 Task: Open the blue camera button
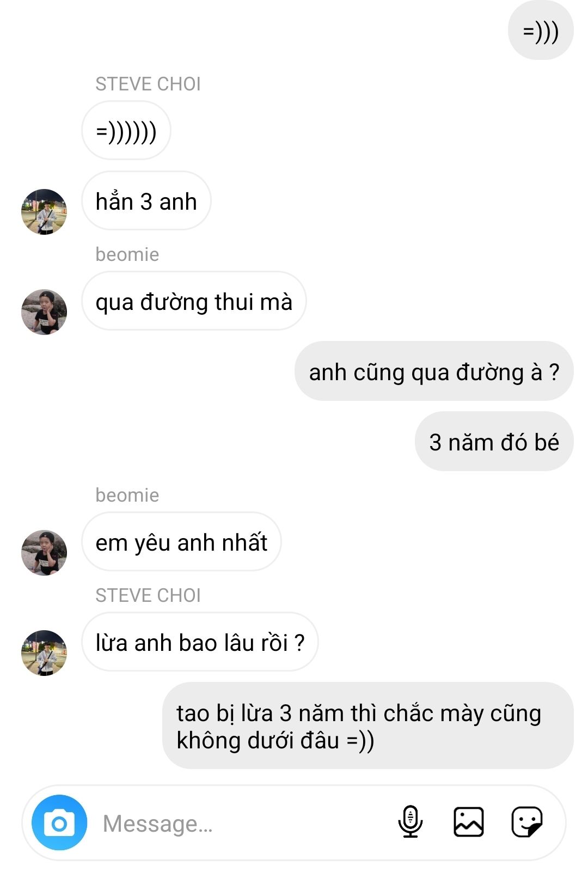59,822
